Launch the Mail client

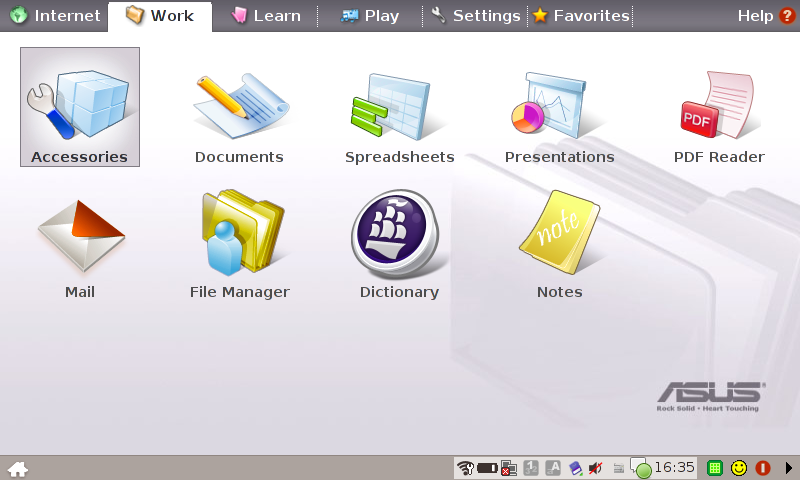[79, 243]
